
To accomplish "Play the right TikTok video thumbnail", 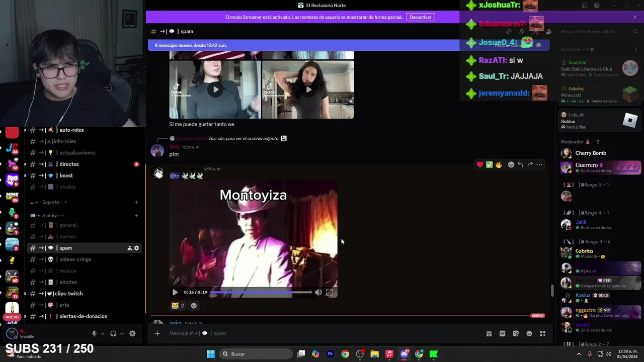I will click(308, 89).
